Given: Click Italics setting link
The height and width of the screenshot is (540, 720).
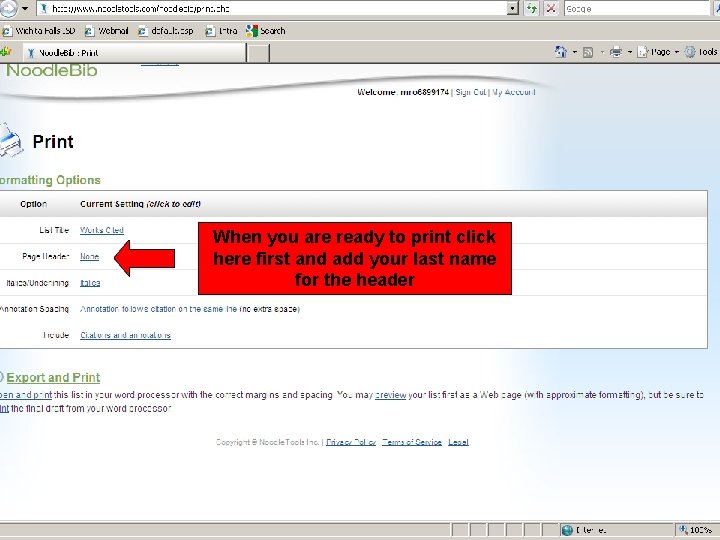Looking at the screenshot, I should [x=90, y=283].
